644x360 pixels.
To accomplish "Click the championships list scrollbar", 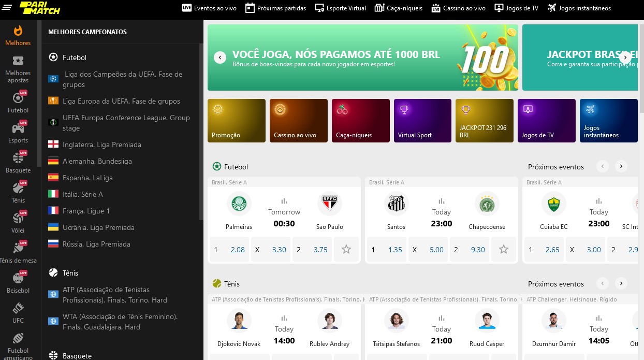I will (x=201, y=132).
